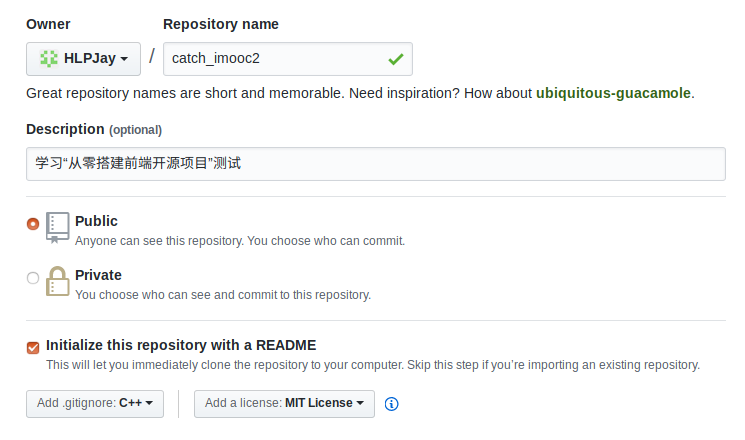This screenshot has height=440, width=745.
Task: Focus the repository name field catch_imooc2
Action: coord(287,59)
